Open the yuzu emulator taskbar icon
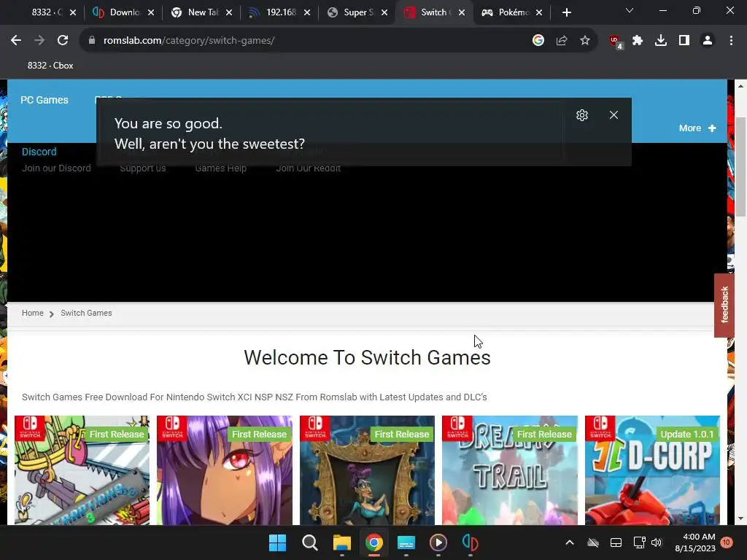 coord(471,542)
